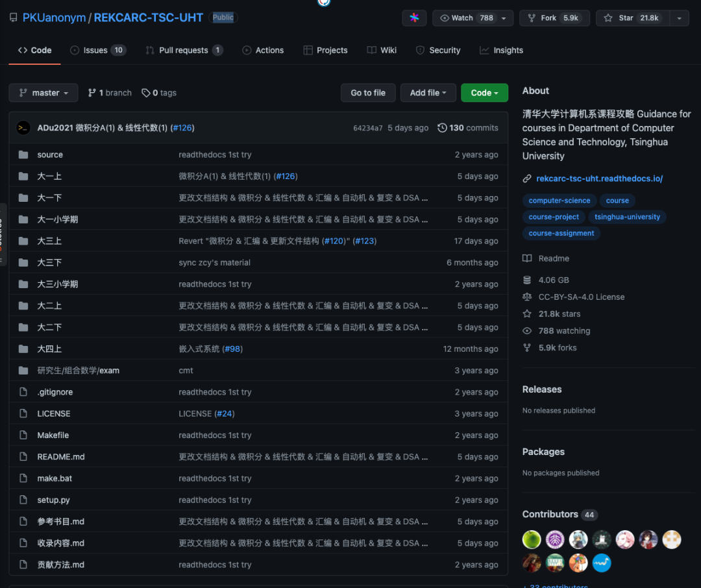Open the Security tab
The height and width of the screenshot is (588, 701).
438,50
